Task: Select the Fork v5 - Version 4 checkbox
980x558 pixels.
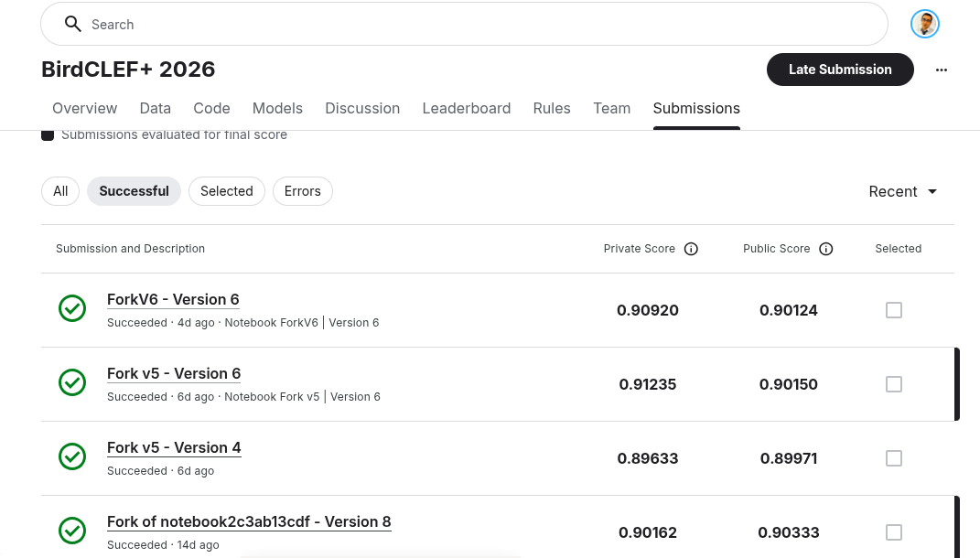Action: click(894, 458)
